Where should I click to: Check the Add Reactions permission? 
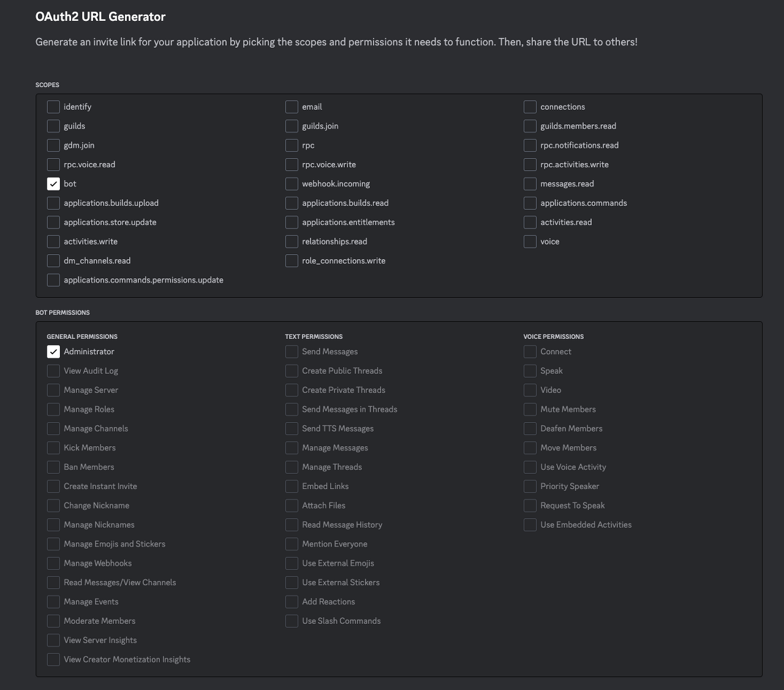[x=292, y=602]
